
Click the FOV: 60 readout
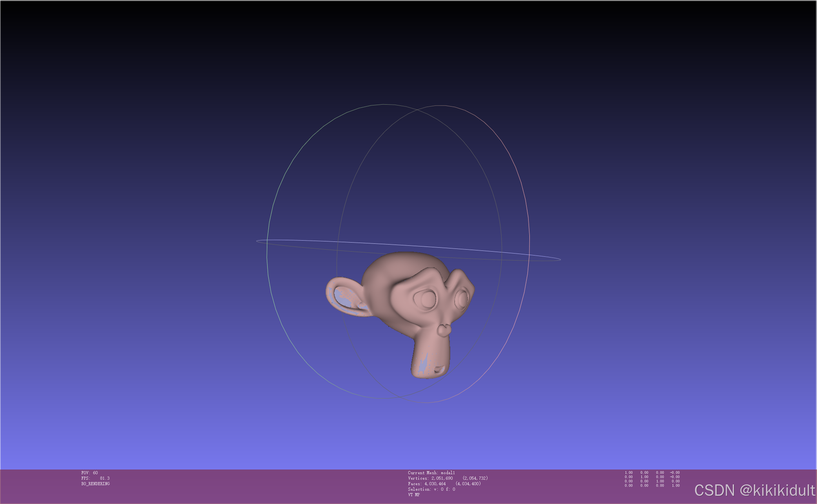[x=89, y=473]
